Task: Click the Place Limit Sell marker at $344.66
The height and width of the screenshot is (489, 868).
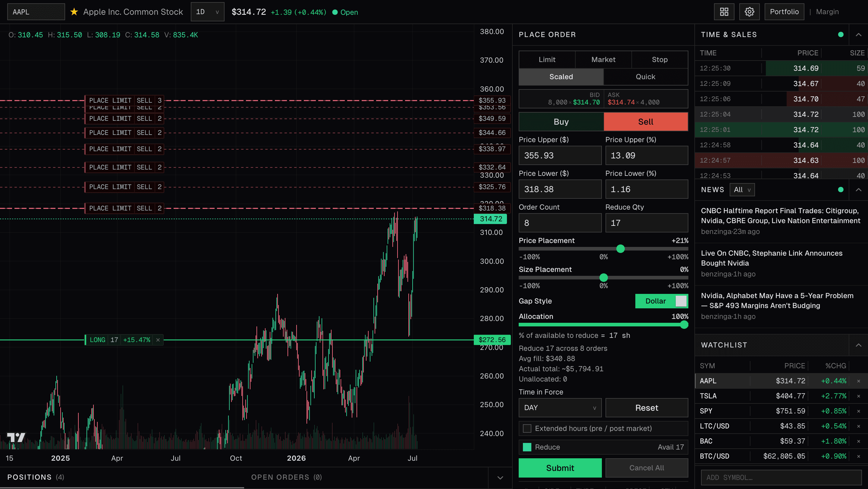Action: [x=124, y=132]
